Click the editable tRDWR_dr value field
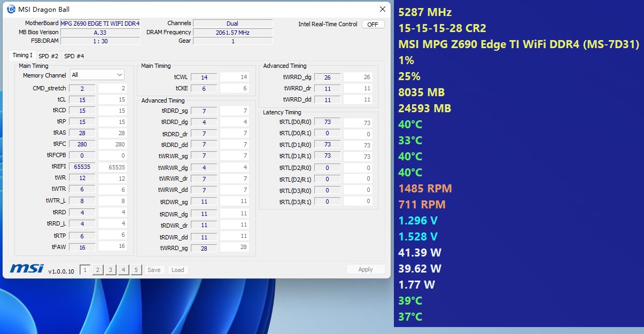 tap(235, 224)
